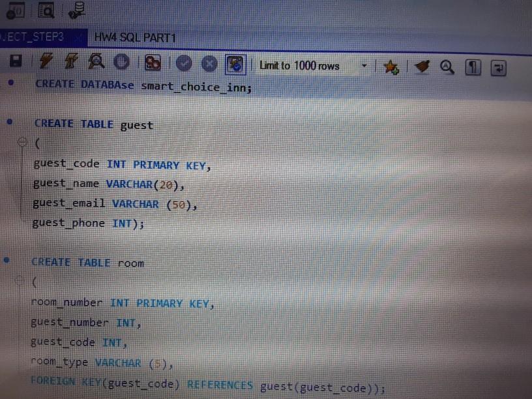The width and height of the screenshot is (532, 399).
Task: Insert a new SQL snippet
Action: (x=391, y=65)
